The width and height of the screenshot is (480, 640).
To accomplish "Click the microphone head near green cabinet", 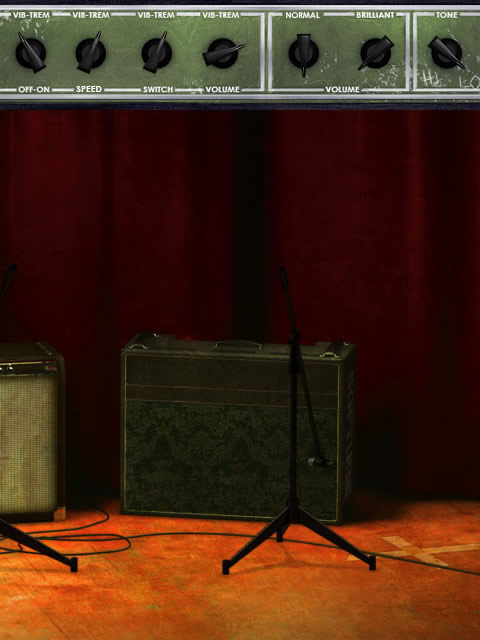I will [320, 462].
